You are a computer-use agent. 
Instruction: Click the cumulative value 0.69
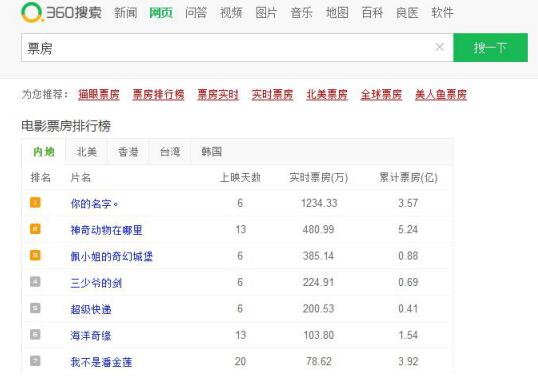408,282
